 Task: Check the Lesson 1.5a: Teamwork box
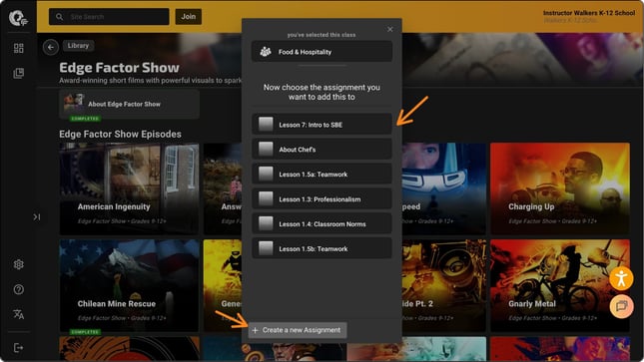pyautogui.click(x=266, y=174)
